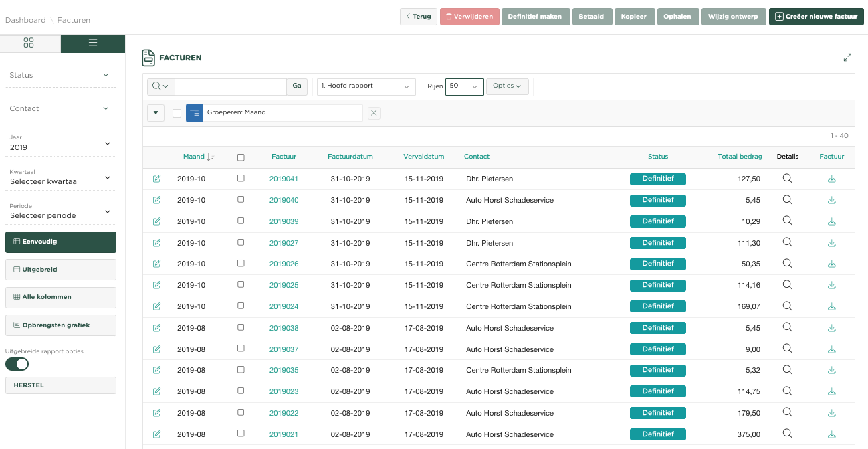Click edit icon for invoice 2019041
Screen dimensions: 868x449
[x=156, y=179]
